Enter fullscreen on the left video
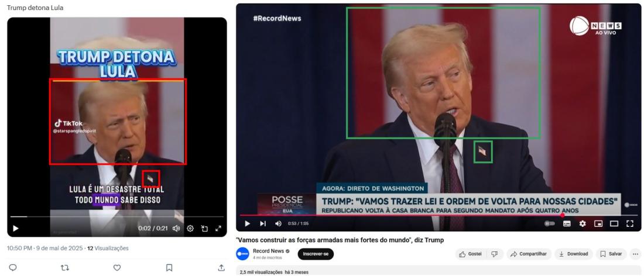Image resolution: width=644 pixels, height=276 pixels. pyautogui.click(x=218, y=229)
